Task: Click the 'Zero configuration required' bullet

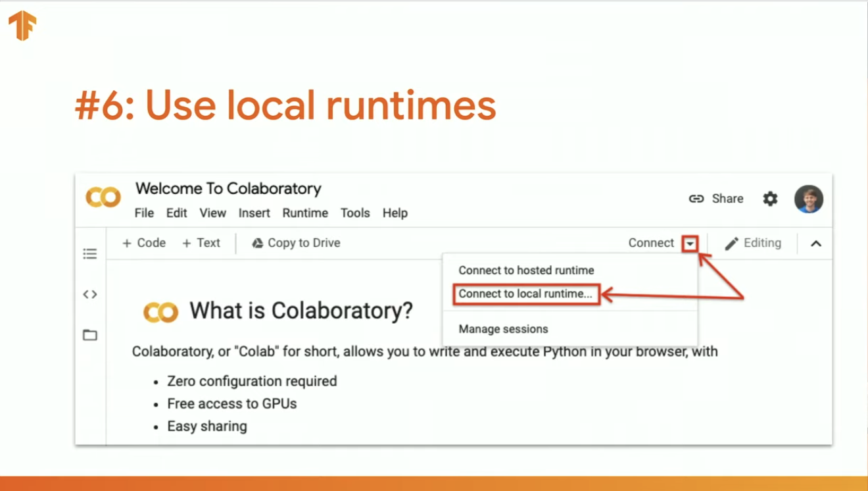Action: point(252,381)
